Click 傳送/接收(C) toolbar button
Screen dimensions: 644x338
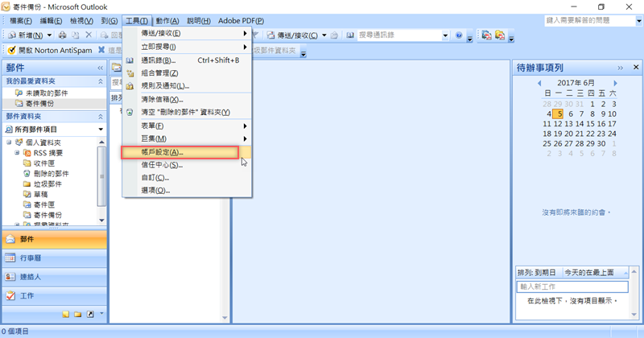point(293,35)
